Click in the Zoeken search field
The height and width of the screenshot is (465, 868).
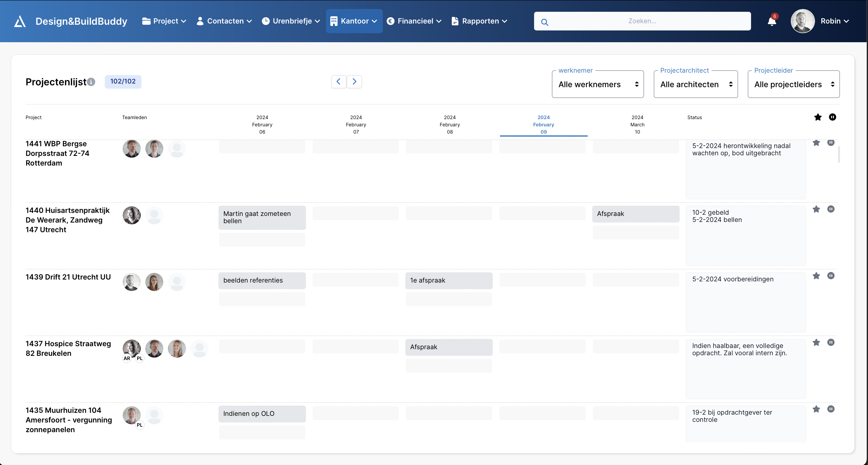pyautogui.click(x=642, y=21)
